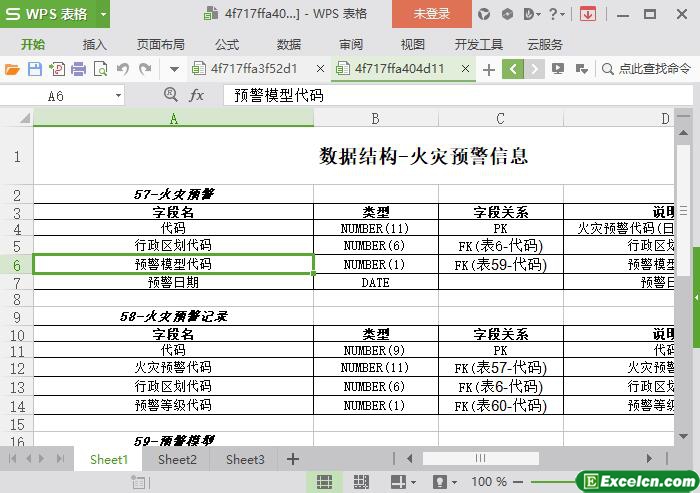
Task: Expand the side task pane handle
Action: (696, 297)
